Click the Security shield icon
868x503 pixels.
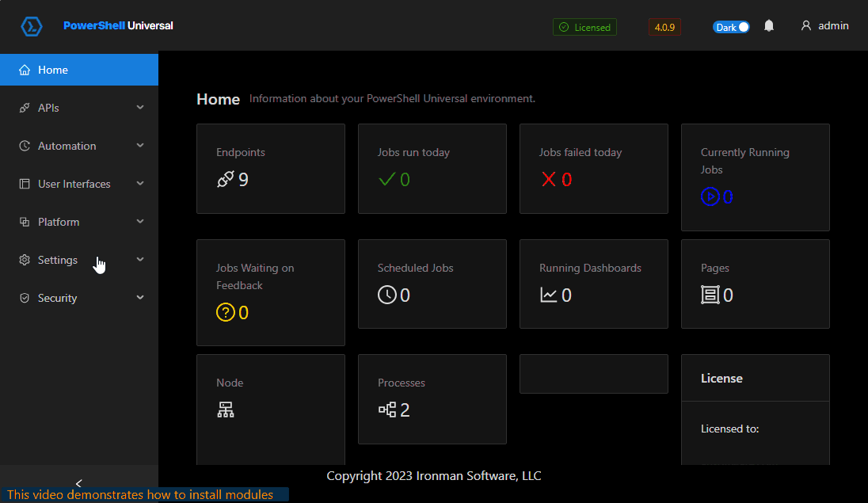pyautogui.click(x=25, y=298)
